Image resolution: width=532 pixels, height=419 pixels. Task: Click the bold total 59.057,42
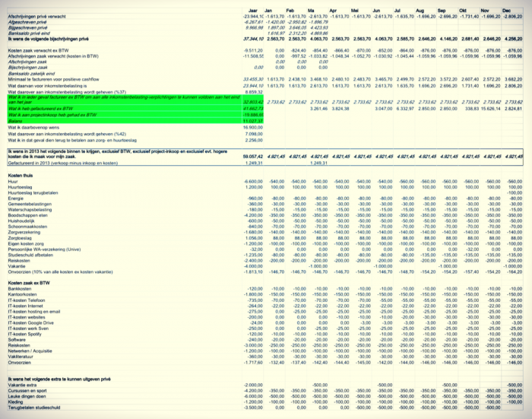253,157
